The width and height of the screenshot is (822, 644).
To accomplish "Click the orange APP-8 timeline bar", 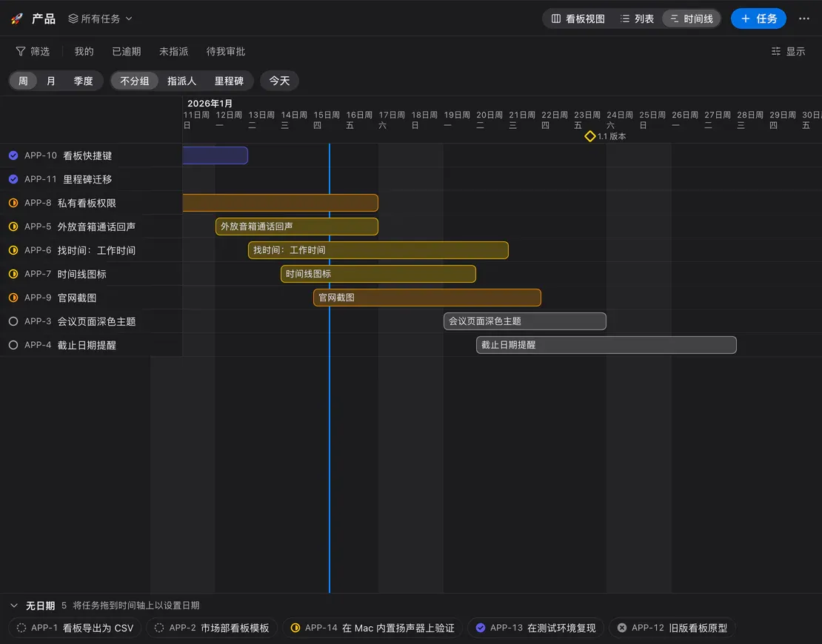I will click(x=280, y=203).
